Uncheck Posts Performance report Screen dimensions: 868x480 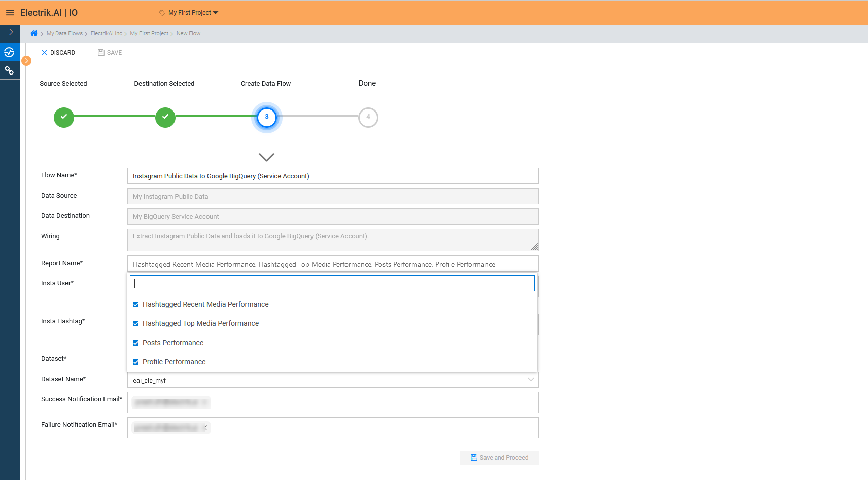pos(135,343)
